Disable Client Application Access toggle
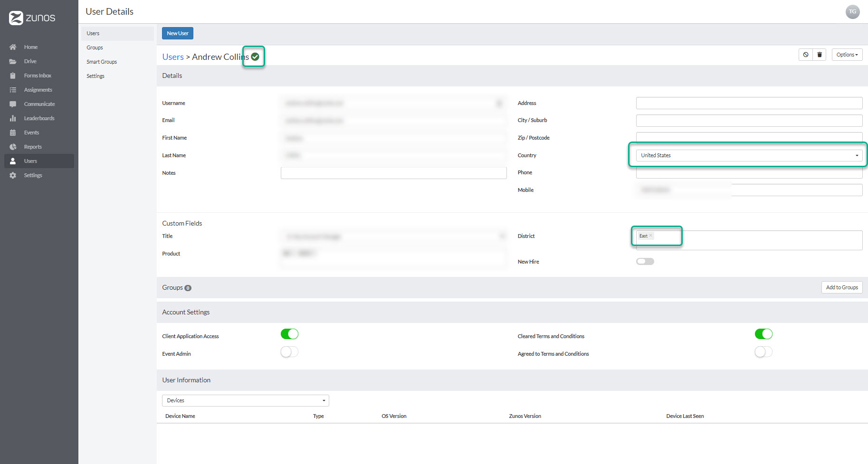The height and width of the screenshot is (464, 868). coord(289,334)
